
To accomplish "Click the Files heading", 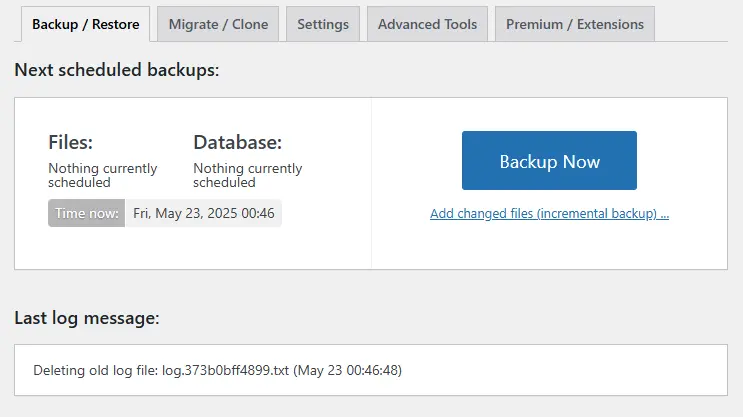I will [71, 142].
